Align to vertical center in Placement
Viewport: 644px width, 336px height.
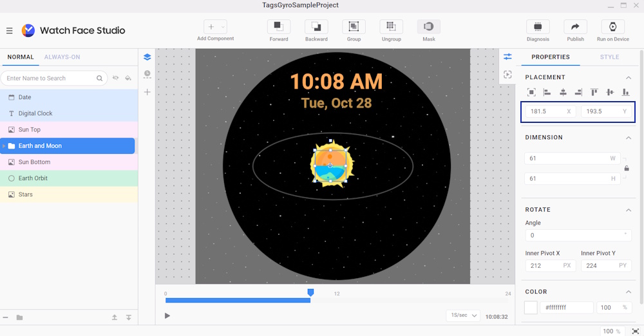click(x=610, y=93)
